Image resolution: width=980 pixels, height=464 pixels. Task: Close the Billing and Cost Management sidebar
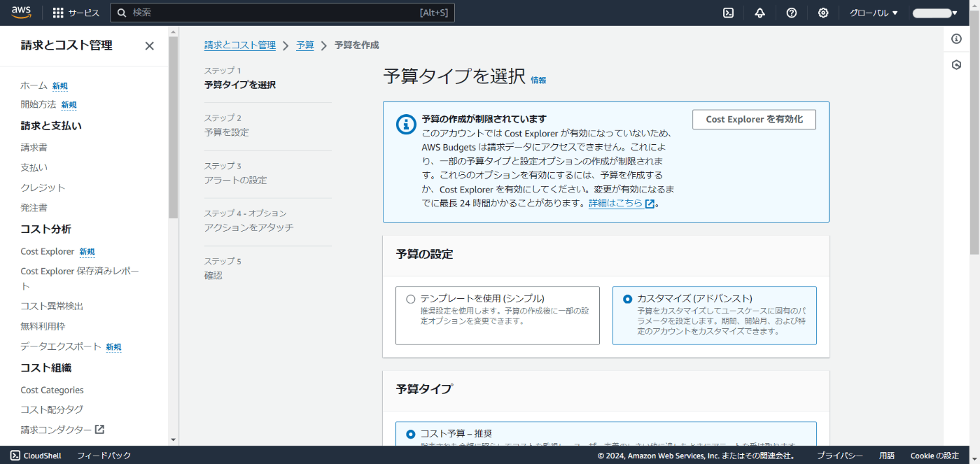point(149,45)
